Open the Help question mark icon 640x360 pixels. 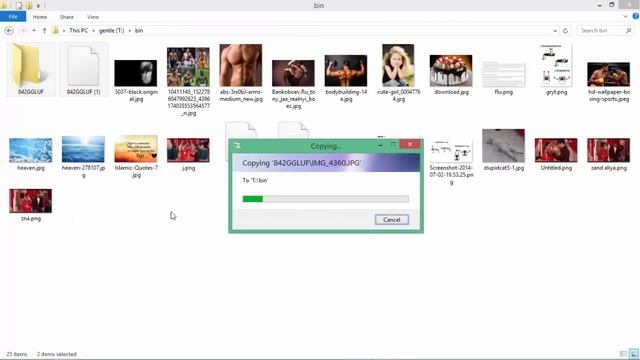point(636,16)
